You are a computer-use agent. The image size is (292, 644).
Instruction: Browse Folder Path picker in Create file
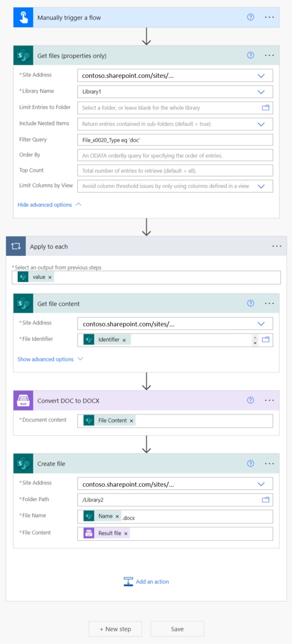pyautogui.click(x=265, y=500)
